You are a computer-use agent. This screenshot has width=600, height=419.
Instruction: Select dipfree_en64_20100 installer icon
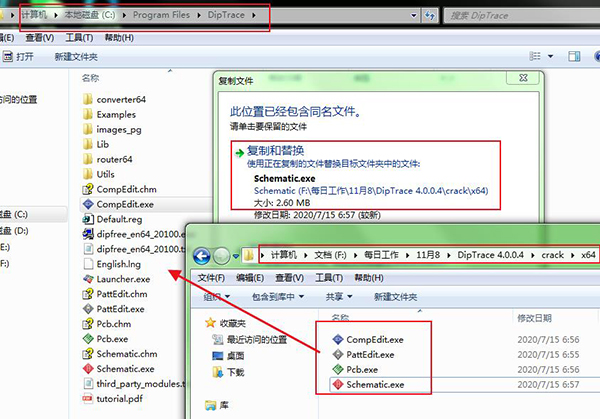[88, 234]
